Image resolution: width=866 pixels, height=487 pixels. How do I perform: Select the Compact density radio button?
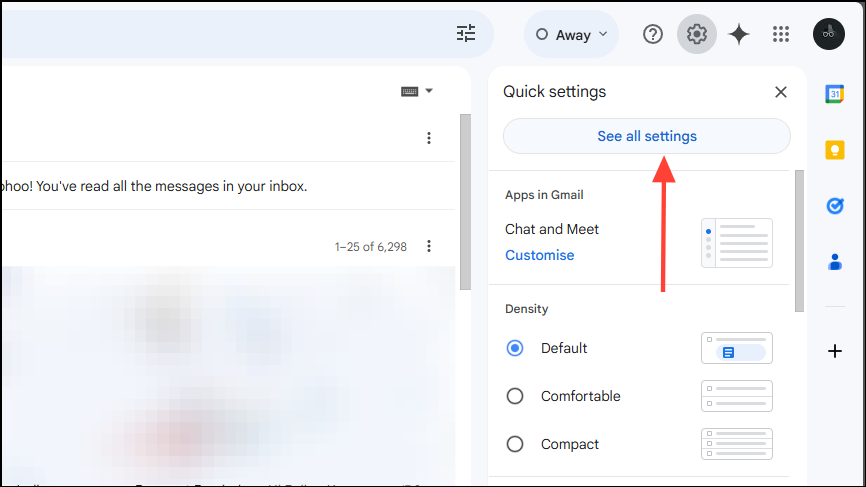(515, 444)
